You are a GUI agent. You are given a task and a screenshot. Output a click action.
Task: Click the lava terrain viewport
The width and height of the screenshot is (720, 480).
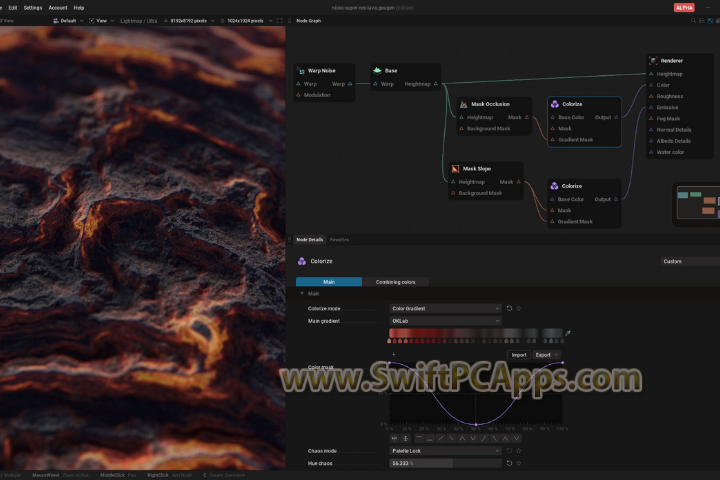142,248
